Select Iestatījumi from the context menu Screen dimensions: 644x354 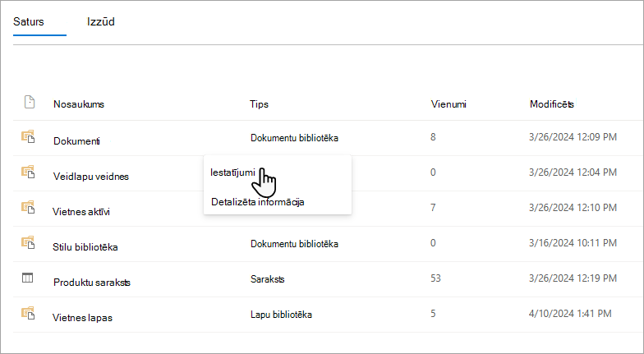pos(233,172)
